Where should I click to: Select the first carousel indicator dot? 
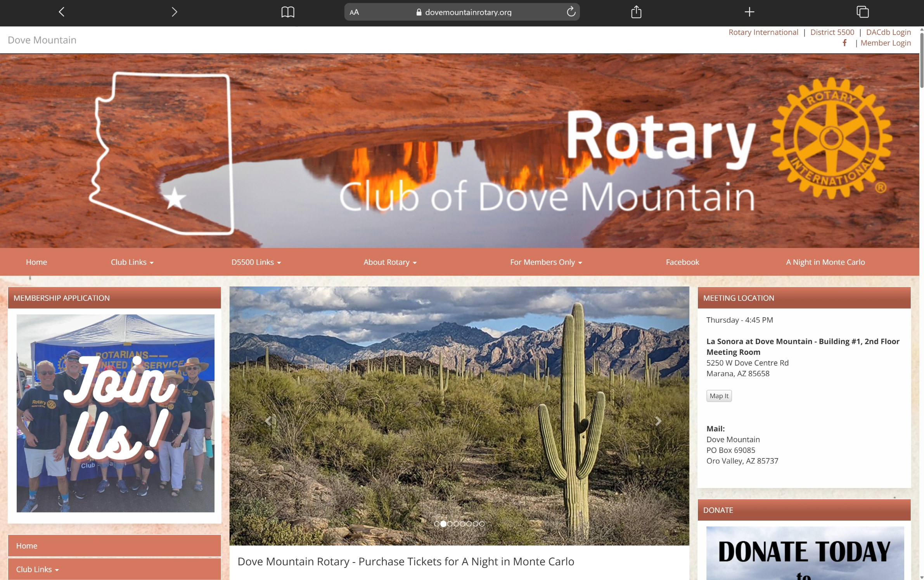437,524
